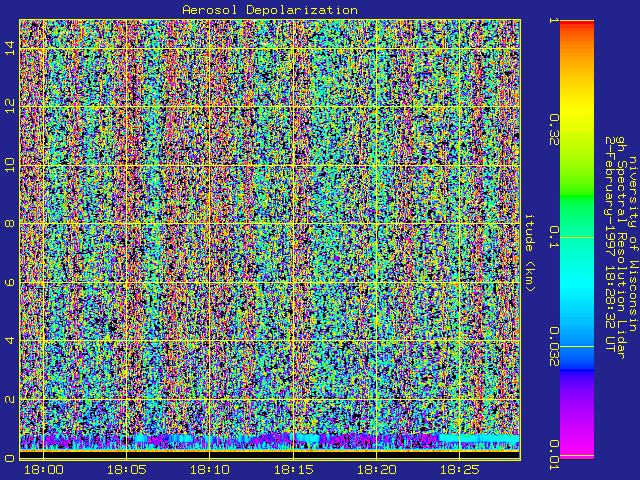This screenshot has width=640, height=480.
Task: Click the colorbar label 0.01
Action: [554, 455]
